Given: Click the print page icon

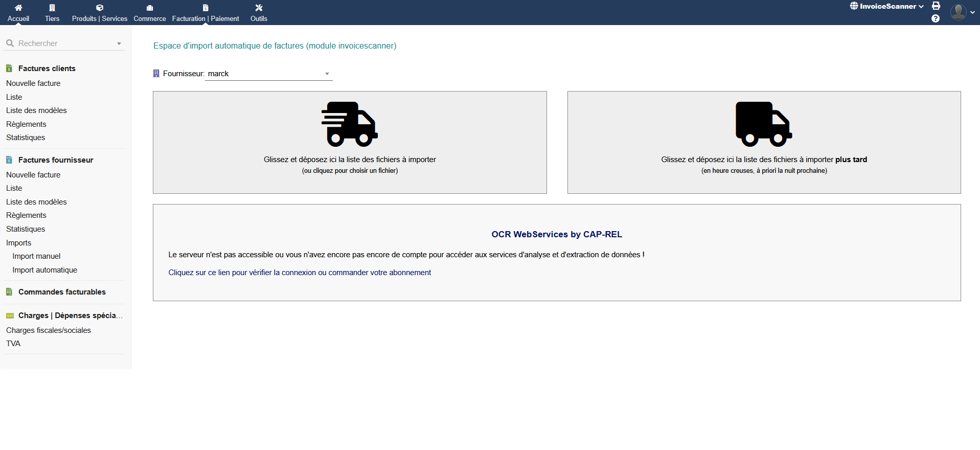Looking at the screenshot, I should coord(936,6).
